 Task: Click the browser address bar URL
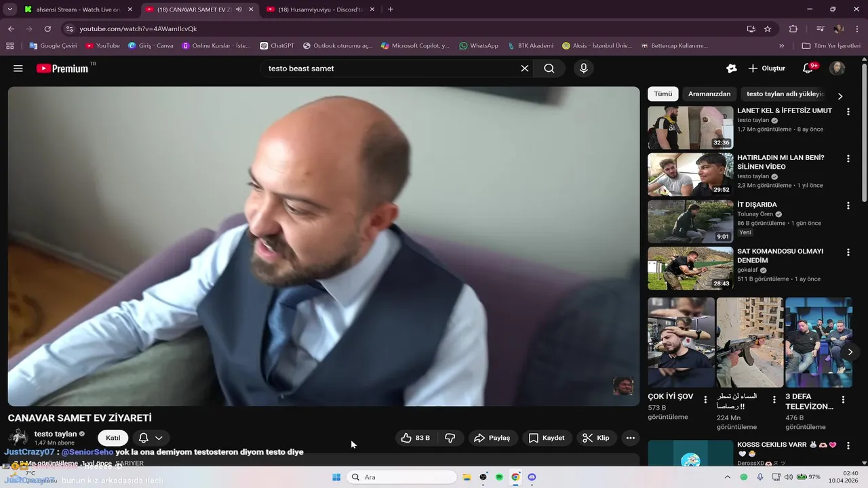[138, 29]
